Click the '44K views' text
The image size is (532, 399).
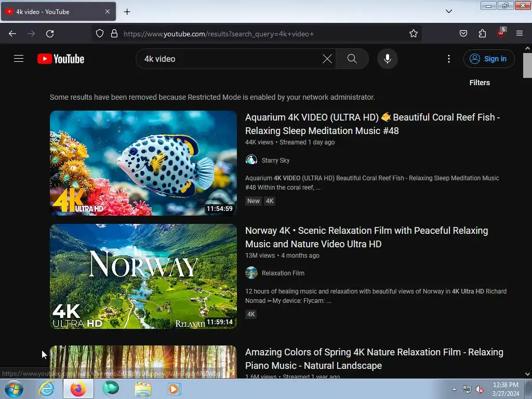259,142
